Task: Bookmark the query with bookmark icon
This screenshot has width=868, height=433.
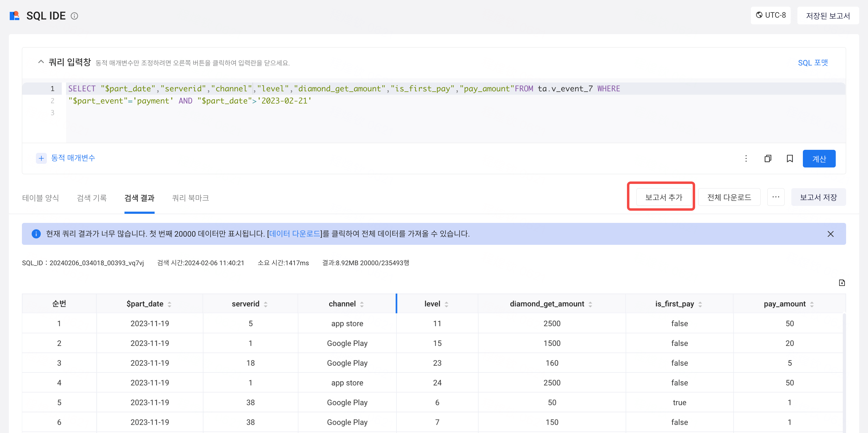Action: tap(789, 159)
